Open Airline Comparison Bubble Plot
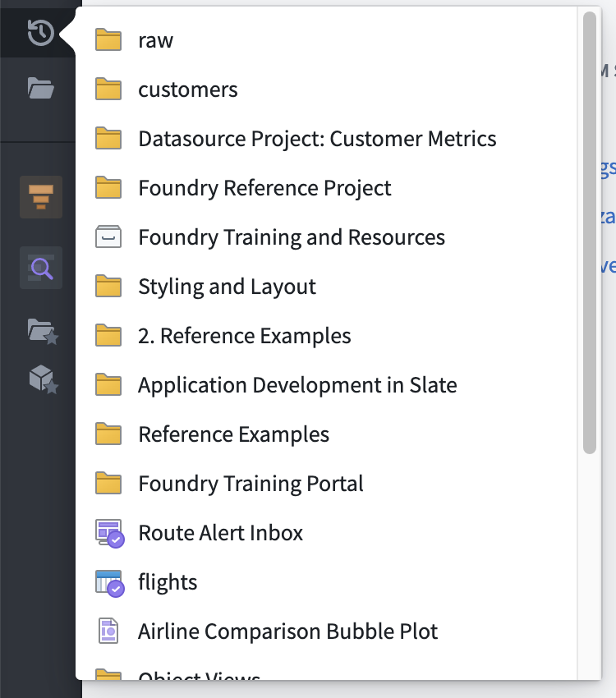 pyautogui.click(x=288, y=631)
